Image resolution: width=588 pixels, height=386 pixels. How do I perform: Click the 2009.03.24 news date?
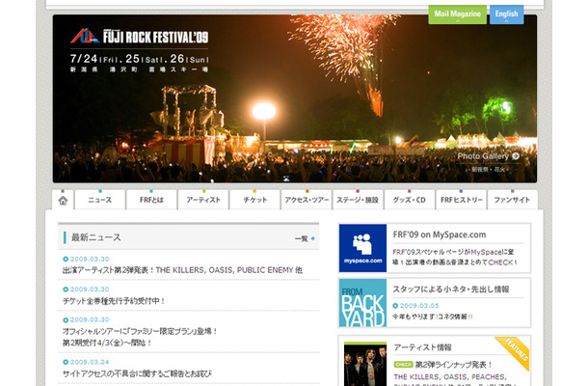(90, 362)
